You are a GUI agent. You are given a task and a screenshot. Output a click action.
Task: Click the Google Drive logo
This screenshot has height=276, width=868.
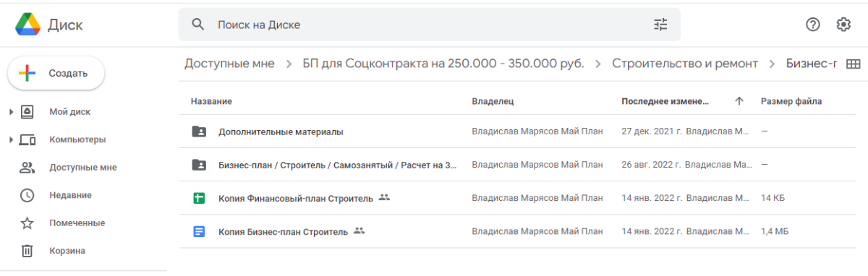[x=27, y=25]
